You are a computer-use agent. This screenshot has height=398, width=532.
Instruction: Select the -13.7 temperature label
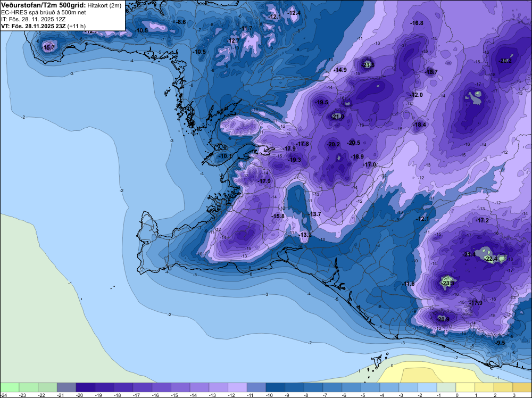pyautogui.click(x=314, y=214)
